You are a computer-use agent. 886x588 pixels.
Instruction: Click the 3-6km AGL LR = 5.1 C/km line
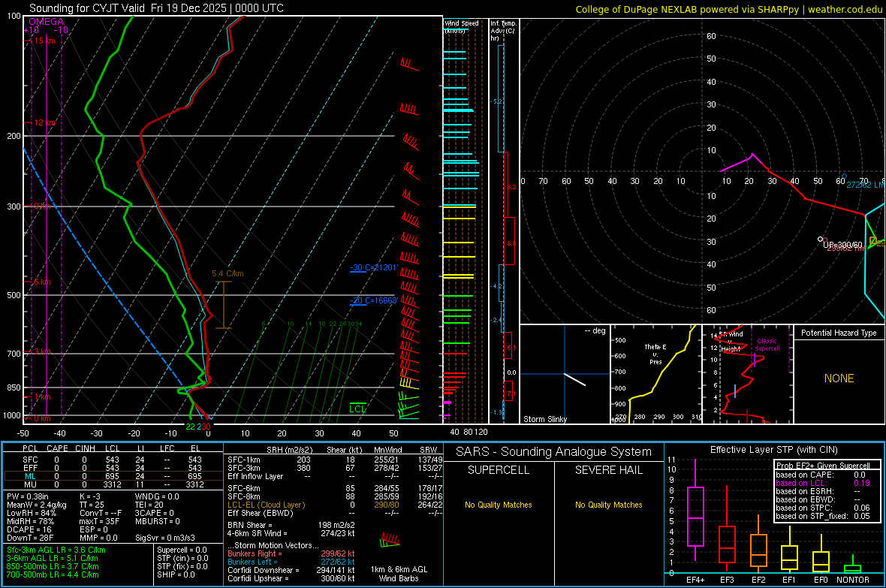53,558
